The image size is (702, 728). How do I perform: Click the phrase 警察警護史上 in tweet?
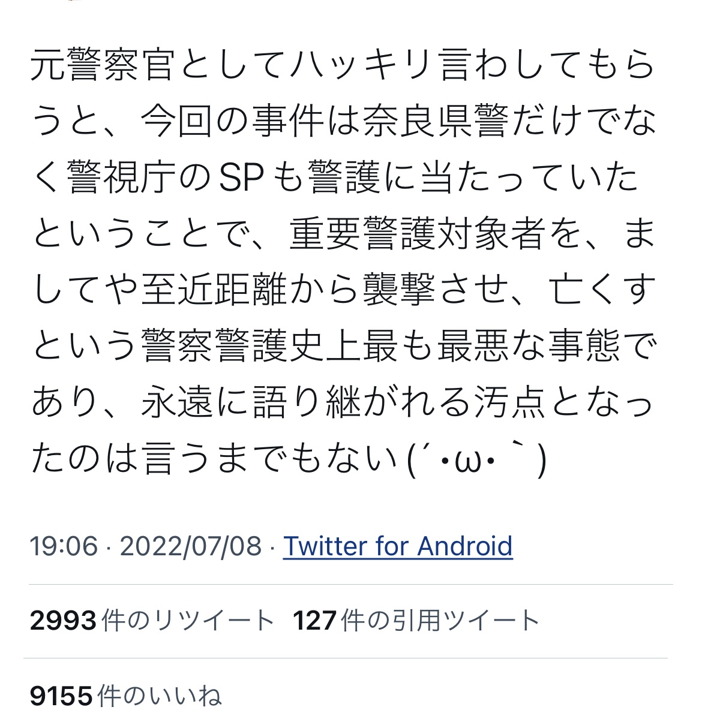click(x=251, y=347)
